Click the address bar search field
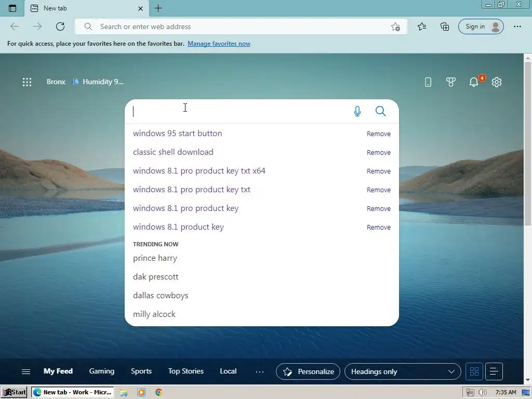This screenshot has width=532, height=399. [x=241, y=26]
